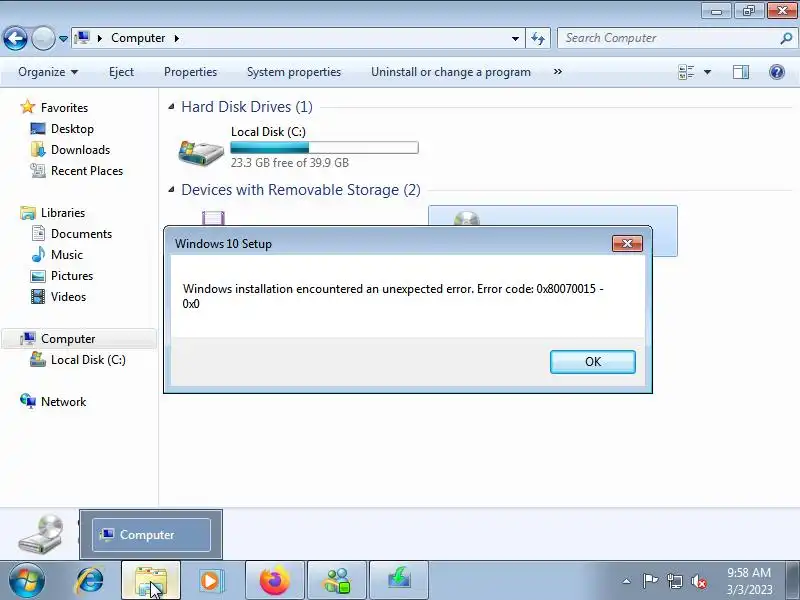Open the clock showing 9:58 AM
The width and height of the screenshot is (800, 600).
(x=749, y=581)
